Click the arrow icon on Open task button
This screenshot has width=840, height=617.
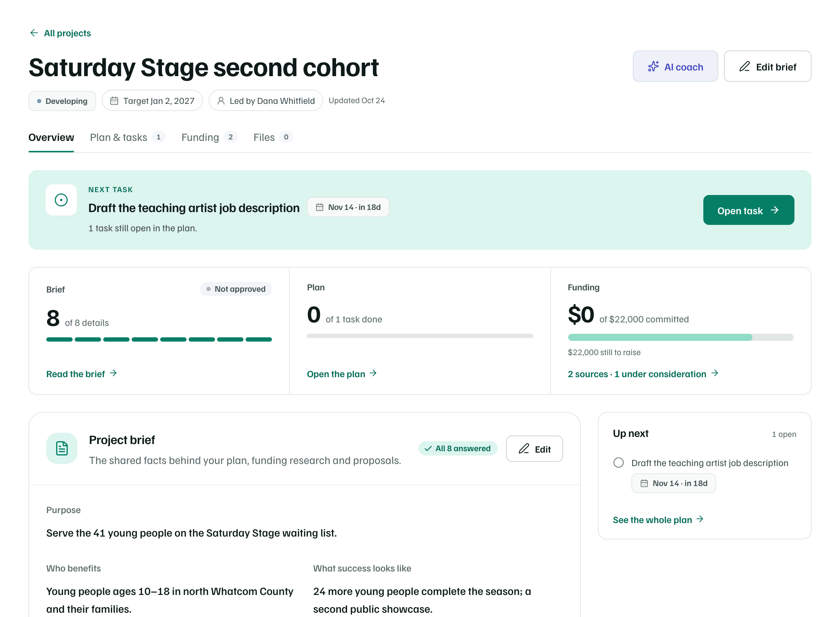775,210
